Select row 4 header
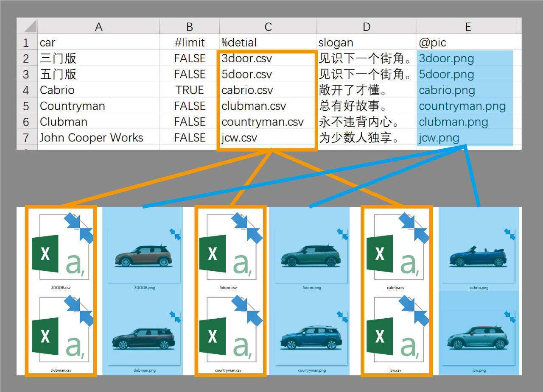 click(x=27, y=89)
